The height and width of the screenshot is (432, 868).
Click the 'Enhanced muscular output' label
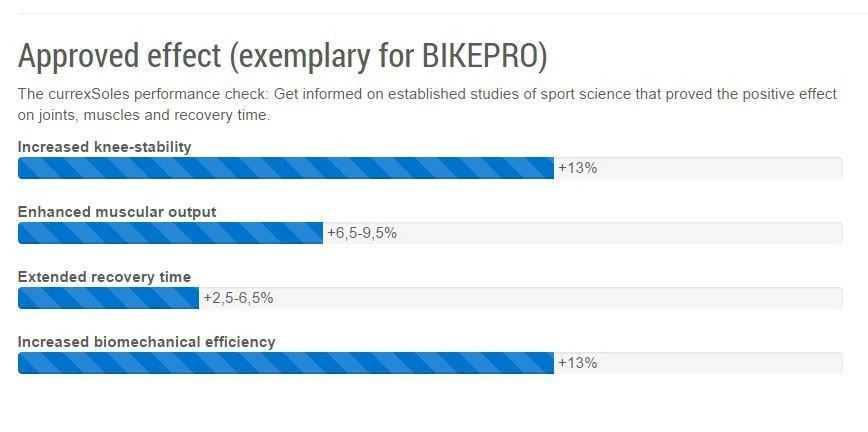pyautogui.click(x=117, y=212)
